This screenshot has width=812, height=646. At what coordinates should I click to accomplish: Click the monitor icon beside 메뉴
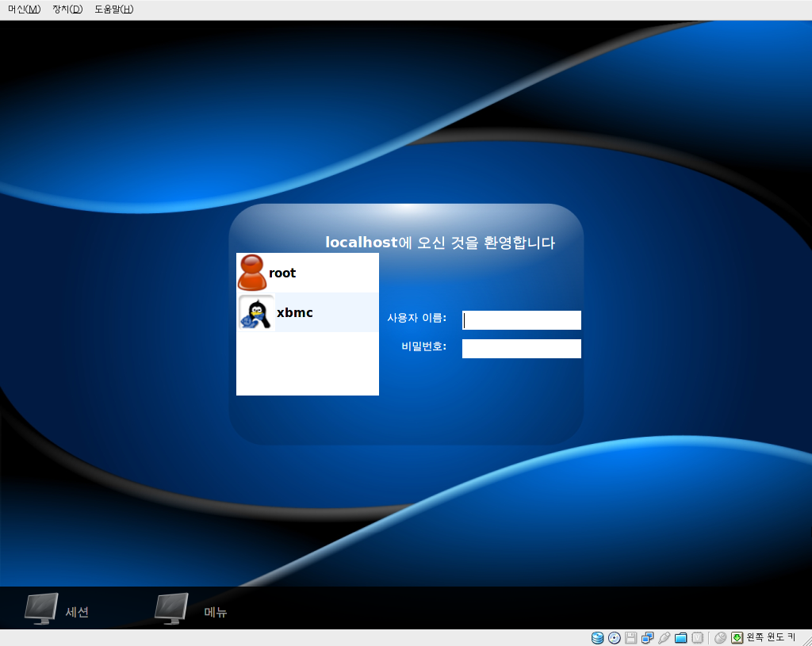(x=171, y=609)
